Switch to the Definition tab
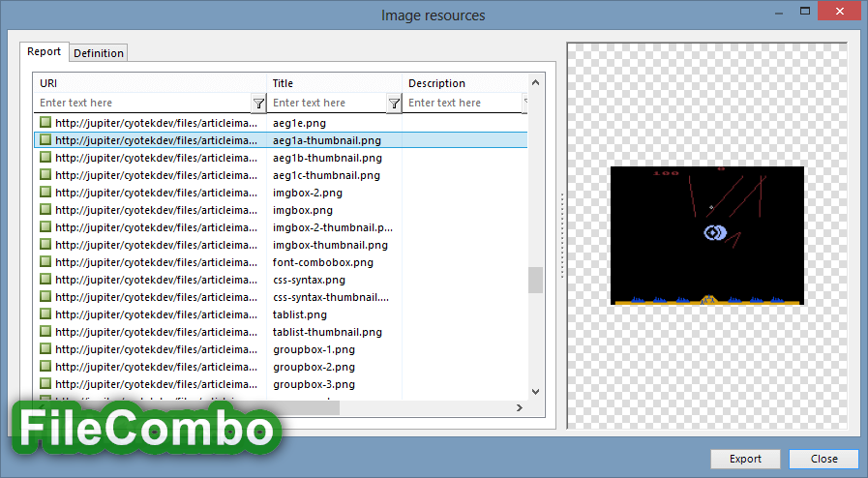This screenshot has width=868, height=478. 99,53
